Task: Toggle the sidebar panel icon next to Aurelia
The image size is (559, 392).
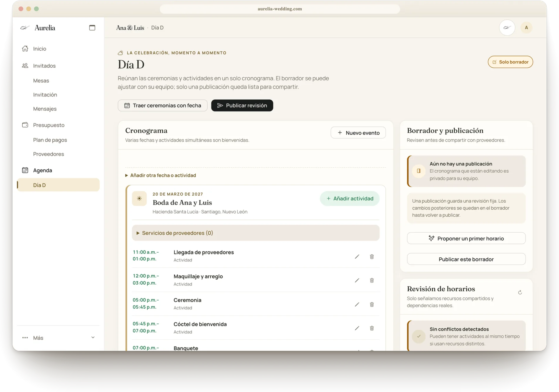Action: (x=92, y=28)
